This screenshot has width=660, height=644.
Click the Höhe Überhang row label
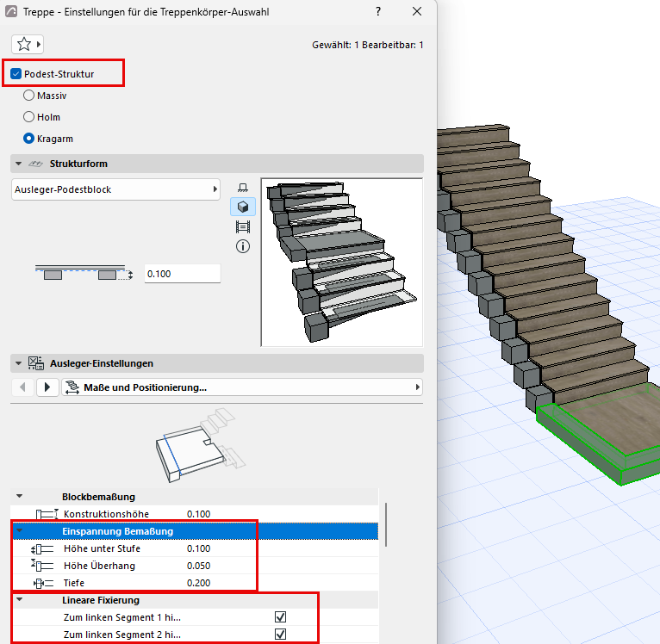pyautogui.click(x=99, y=566)
